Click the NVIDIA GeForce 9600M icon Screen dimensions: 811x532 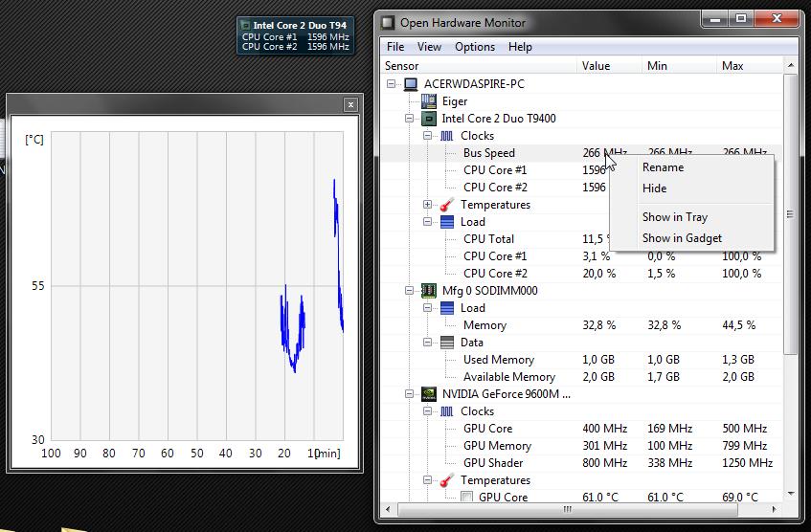[x=429, y=394]
